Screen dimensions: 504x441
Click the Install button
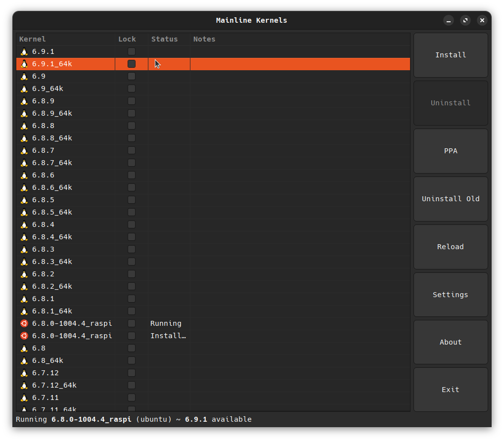tap(451, 55)
